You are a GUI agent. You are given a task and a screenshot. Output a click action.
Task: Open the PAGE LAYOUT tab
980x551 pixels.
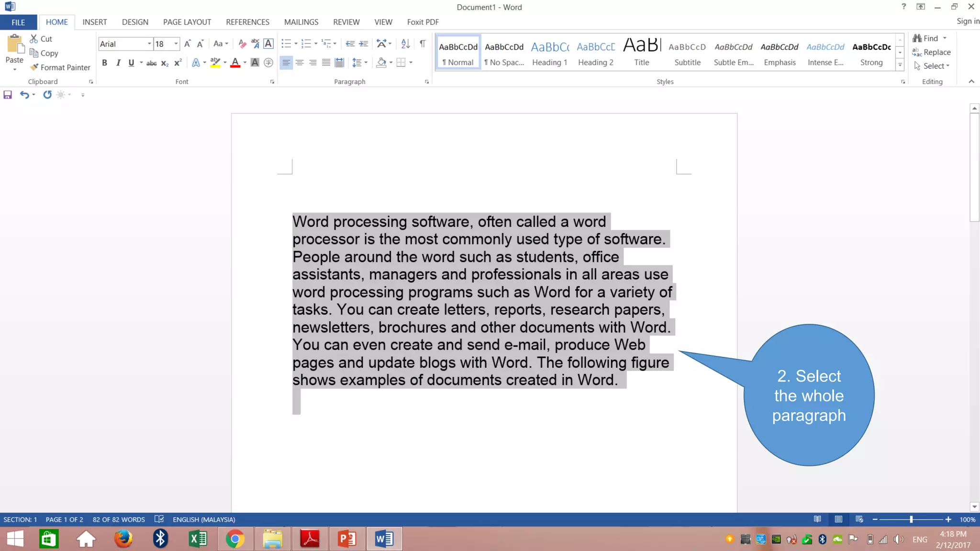(x=187, y=22)
